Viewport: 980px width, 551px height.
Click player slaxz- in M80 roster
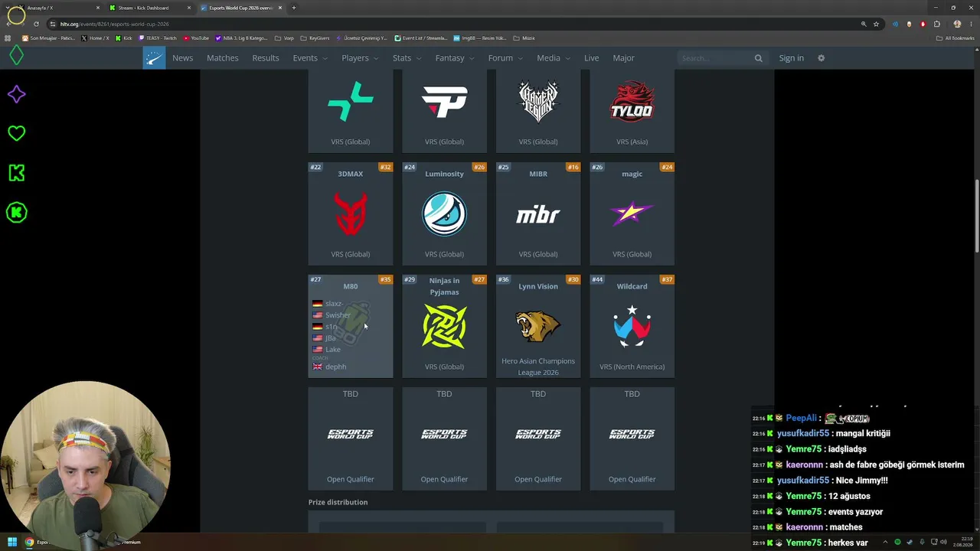tap(334, 304)
